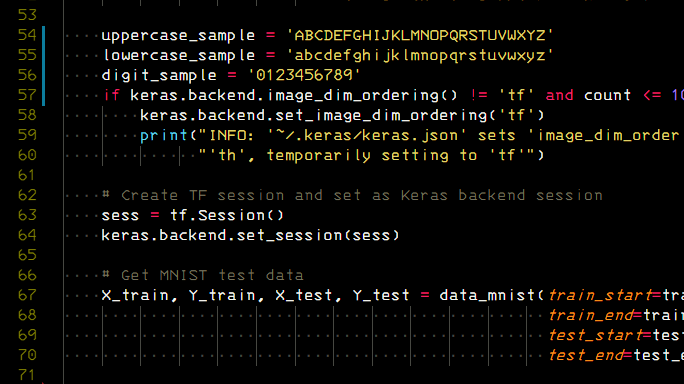Click the 'Create TF session' comment line

click(352, 195)
